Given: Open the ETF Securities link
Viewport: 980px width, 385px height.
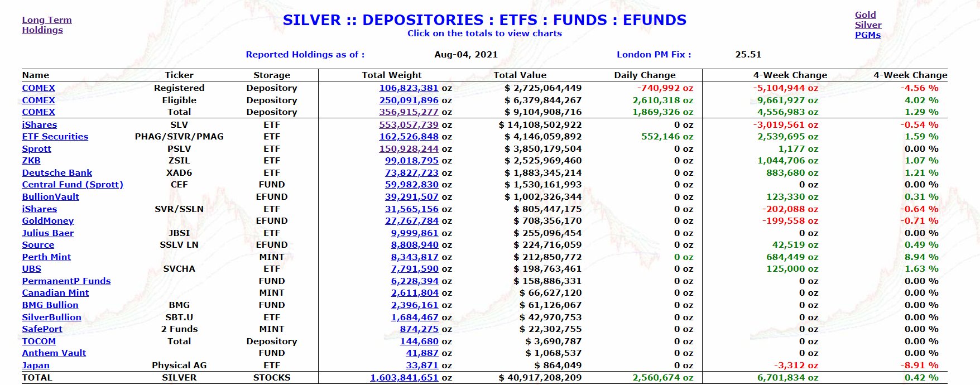Looking at the screenshot, I should 55,137.
